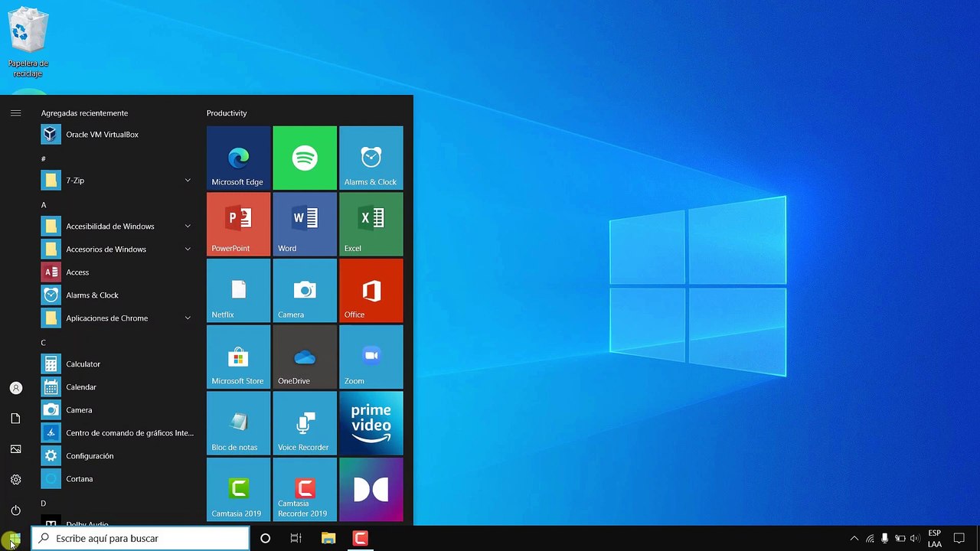
Task: Start Excel from its tile
Action: pos(371,224)
